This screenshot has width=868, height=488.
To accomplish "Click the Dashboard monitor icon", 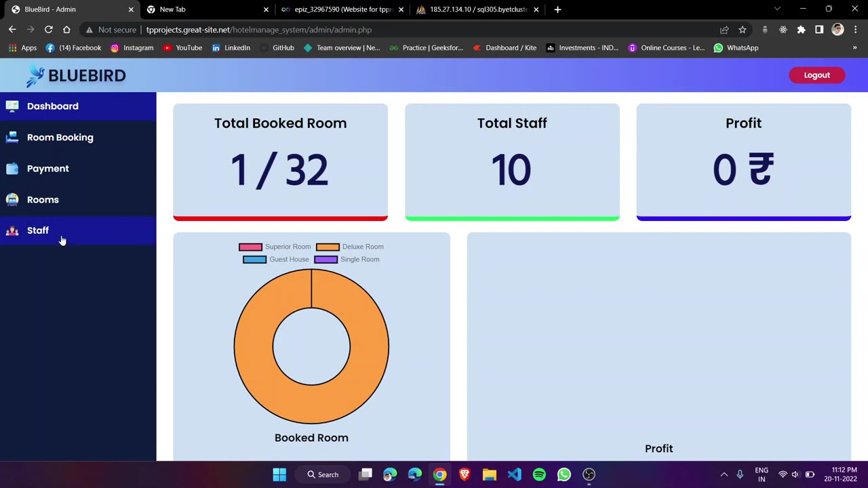I will pyautogui.click(x=12, y=106).
